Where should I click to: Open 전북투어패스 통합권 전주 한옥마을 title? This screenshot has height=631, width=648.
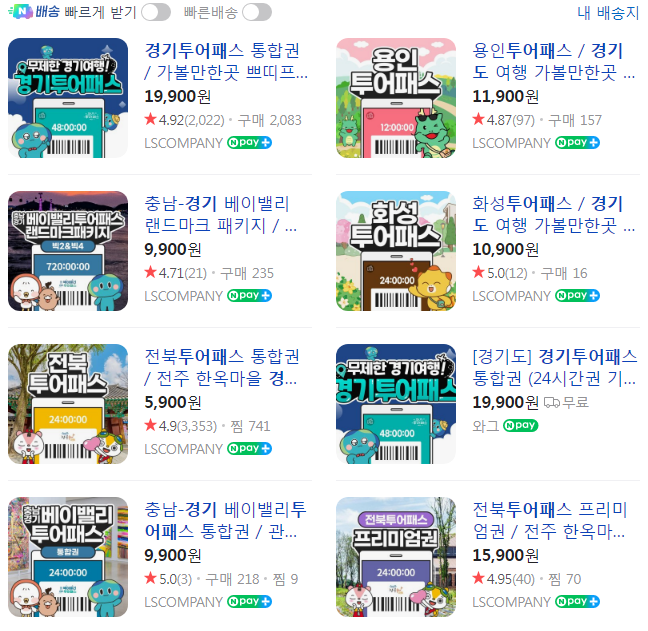click(x=222, y=367)
